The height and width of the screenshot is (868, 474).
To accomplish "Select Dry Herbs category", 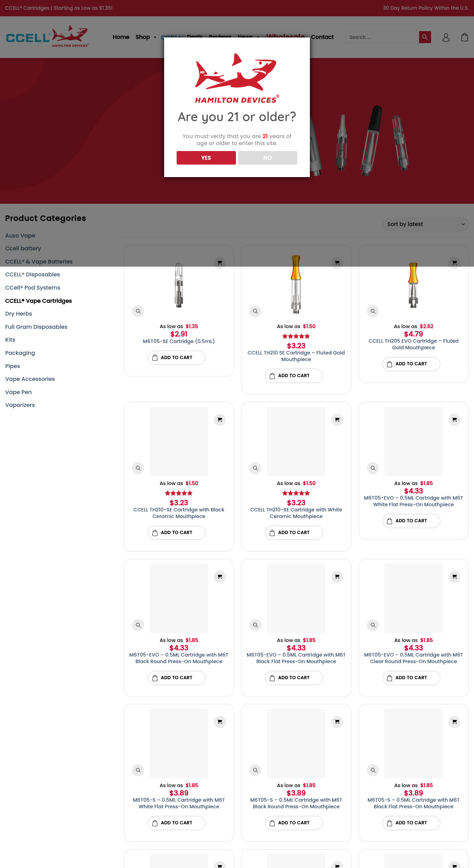I will (19, 314).
